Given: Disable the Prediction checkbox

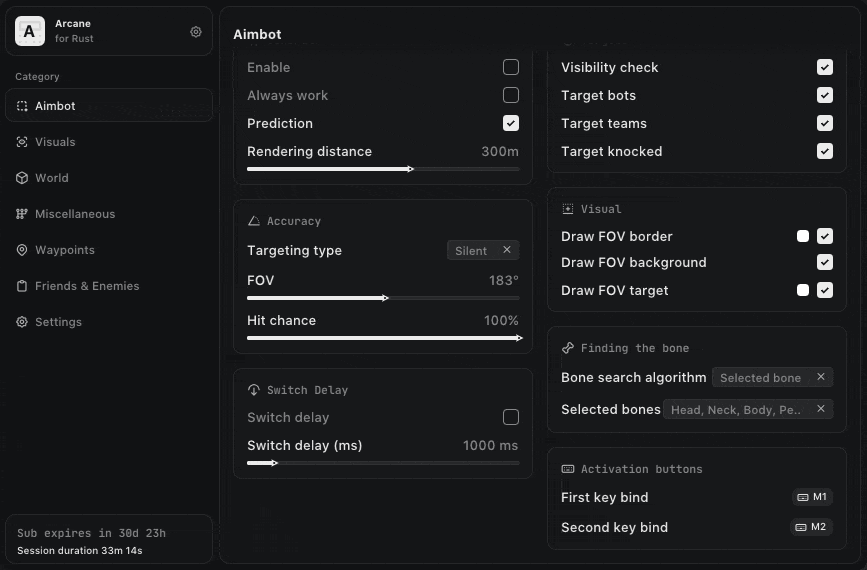Looking at the screenshot, I should pyautogui.click(x=511, y=123).
